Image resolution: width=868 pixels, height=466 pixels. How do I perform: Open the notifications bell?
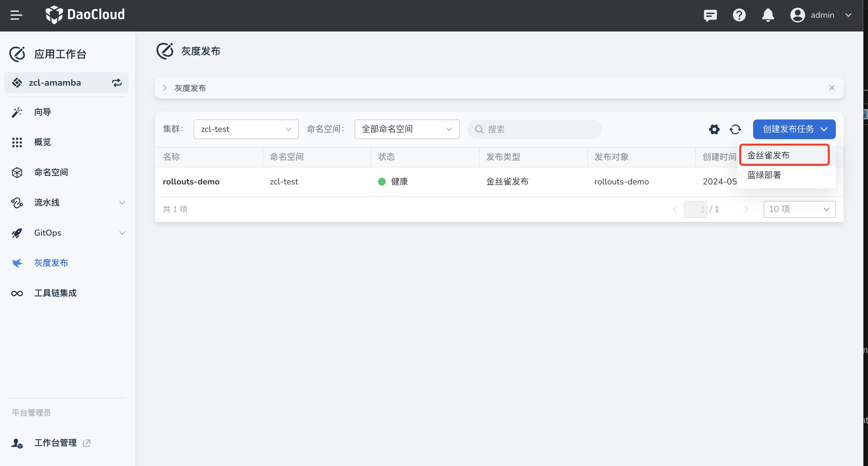(768, 15)
